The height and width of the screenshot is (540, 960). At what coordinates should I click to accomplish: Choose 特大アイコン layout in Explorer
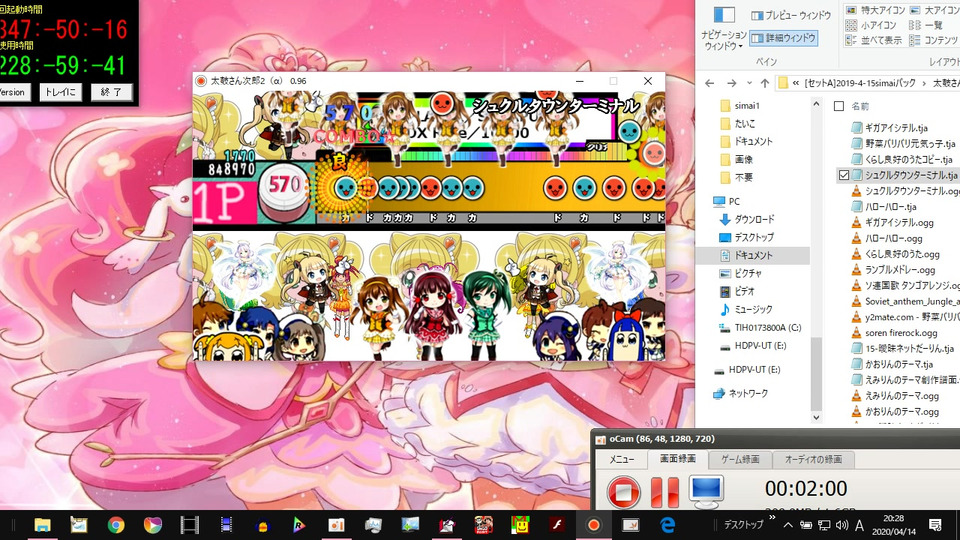(x=875, y=10)
